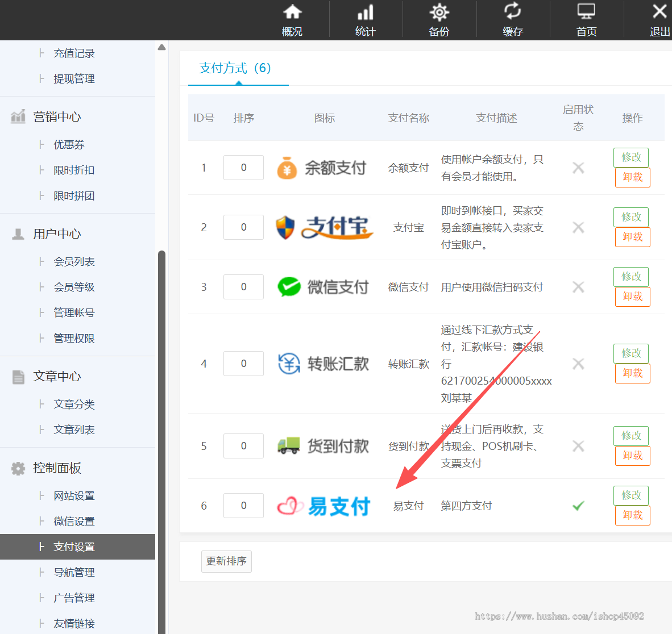Open the 备份 backup gear icon
The width and height of the screenshot is (672, 634).
pos(439,12)
